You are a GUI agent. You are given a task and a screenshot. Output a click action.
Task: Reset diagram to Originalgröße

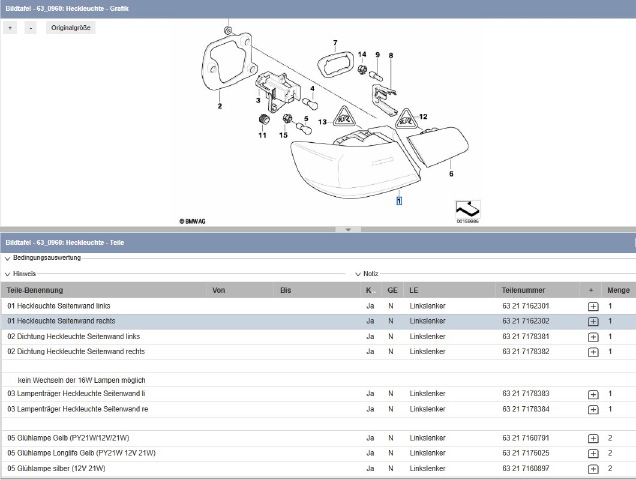click(71, 28)
